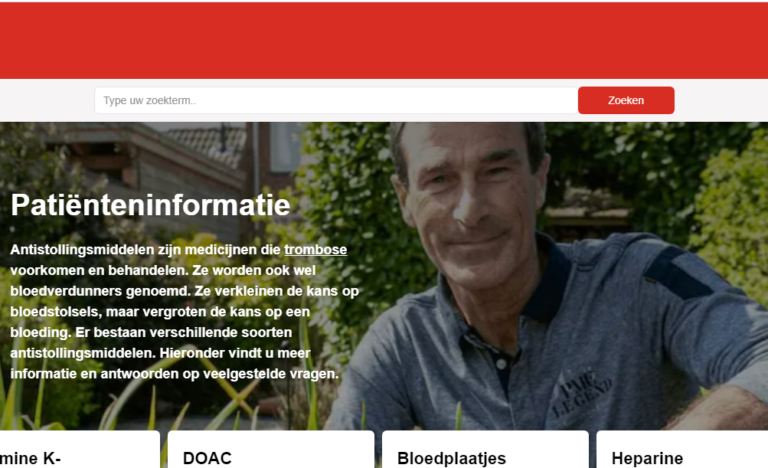Click the logo print on man's polo shirt
This screenshot has width=768, height=468.
point(583,392)
